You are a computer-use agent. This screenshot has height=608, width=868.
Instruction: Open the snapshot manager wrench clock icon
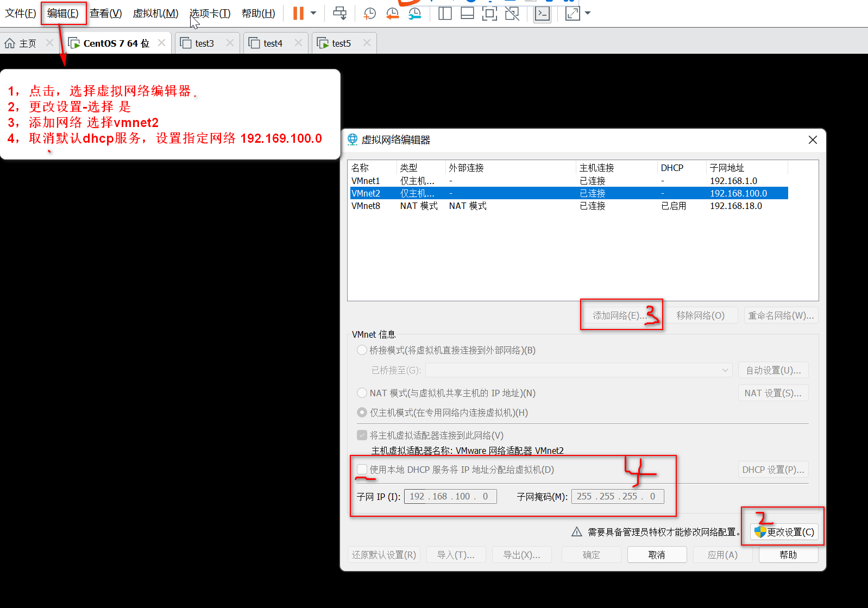coord(414,14)
